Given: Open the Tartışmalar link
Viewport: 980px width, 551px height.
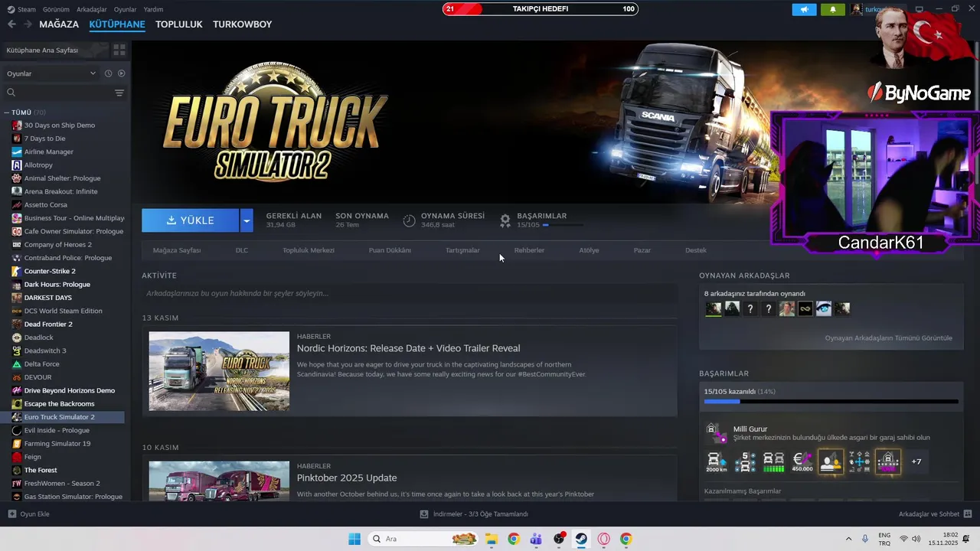Looking at the screenshot, I should click(462, 250).
